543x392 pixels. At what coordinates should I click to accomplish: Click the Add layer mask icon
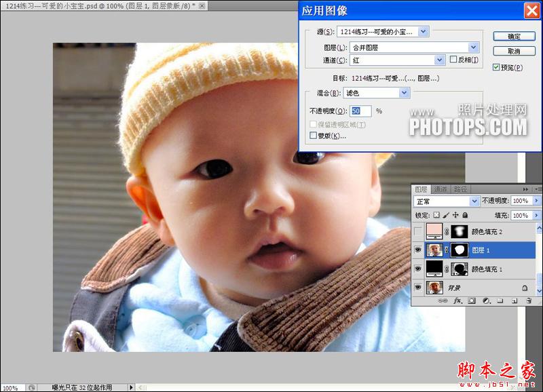471,300
